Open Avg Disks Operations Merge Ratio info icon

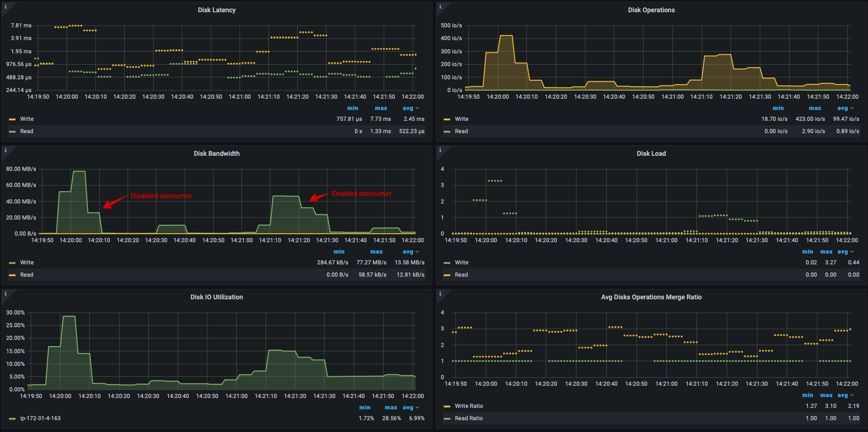coord(440,294)
